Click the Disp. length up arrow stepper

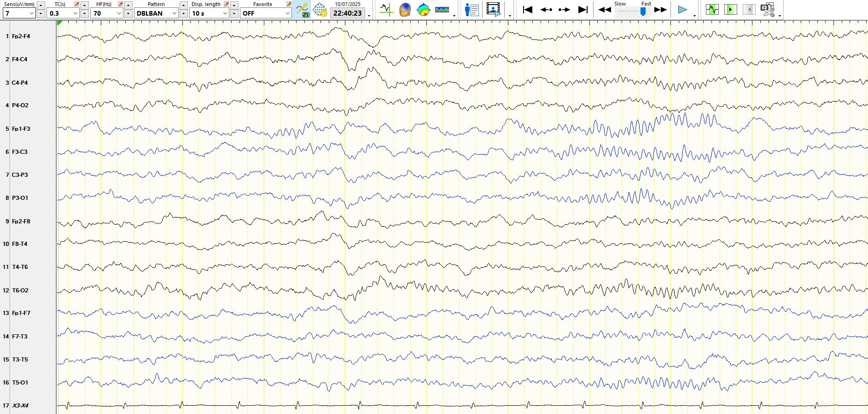pos(234,5)
